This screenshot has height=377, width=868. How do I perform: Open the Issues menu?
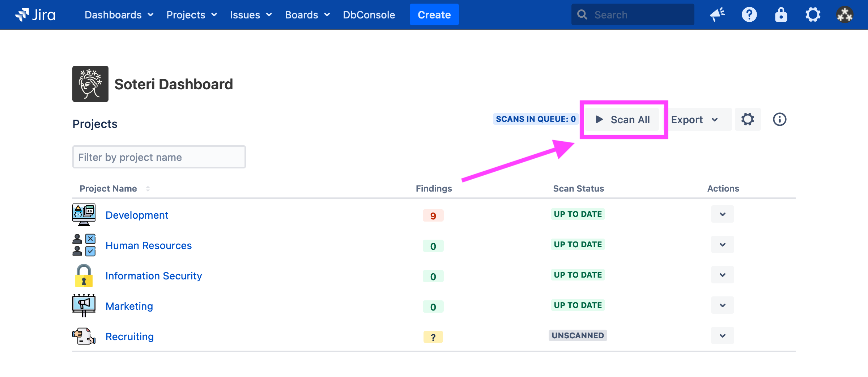click(251, 15)
